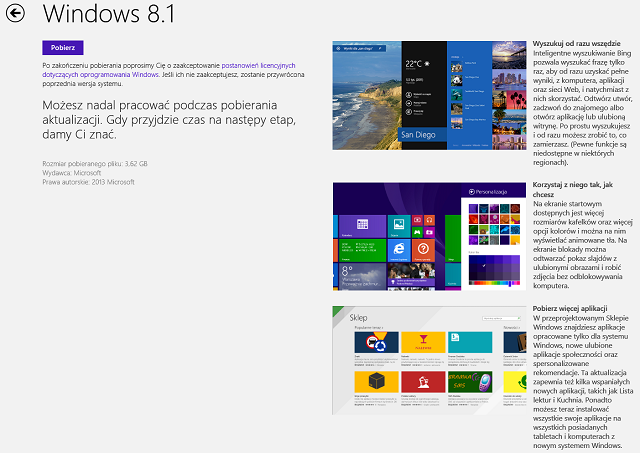Open the San Diego Bing search screenshot

[428, 95]
